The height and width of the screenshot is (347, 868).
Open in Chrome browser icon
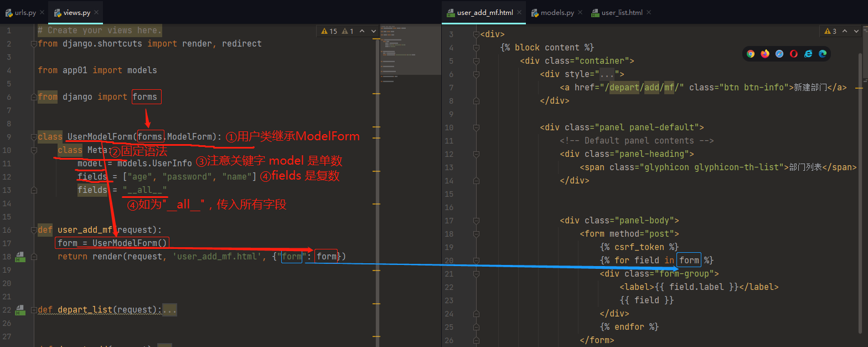pos(751,54)
